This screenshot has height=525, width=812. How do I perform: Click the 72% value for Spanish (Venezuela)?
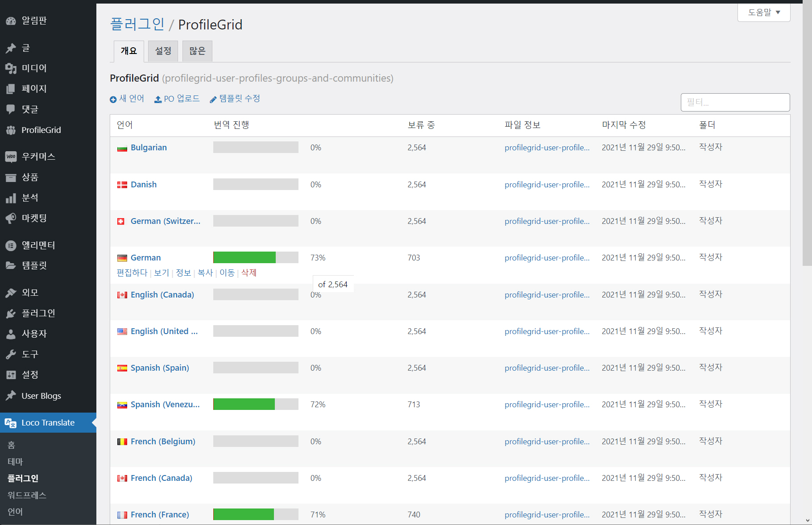(x=318, y=405)
